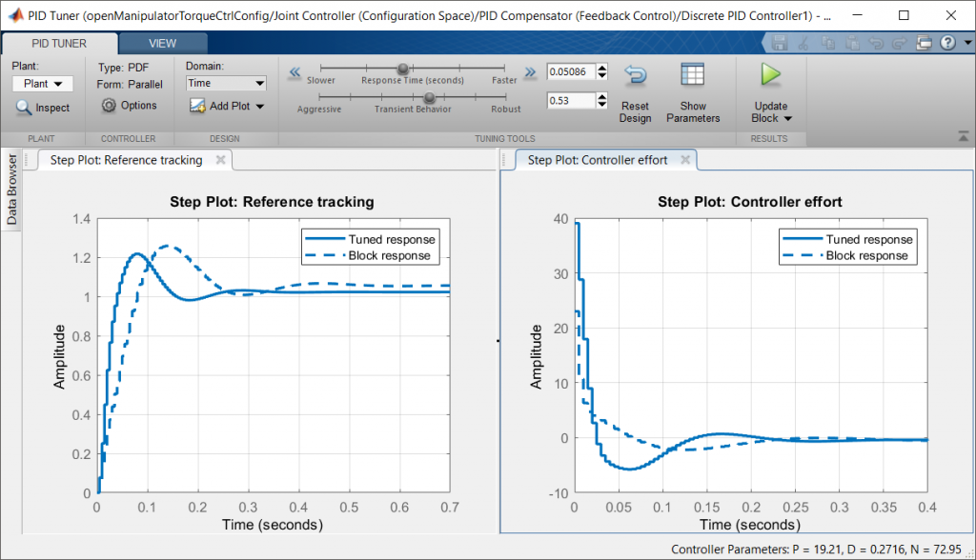Open Help via the question mark icon
Image resolution: width=976 pixels, height=560 pixels.
tap(947, 43)
